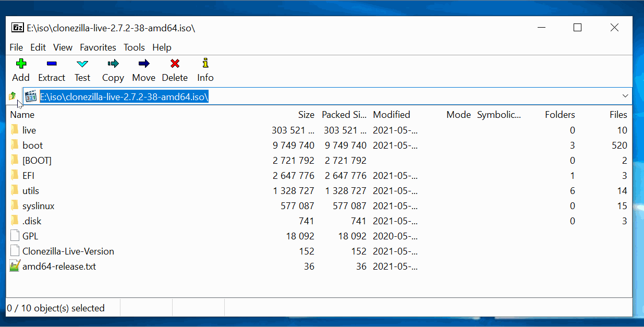This screenshot has height=327, width=644.
Task: Click the '.disk' folder name
Action: click(32, 221)
